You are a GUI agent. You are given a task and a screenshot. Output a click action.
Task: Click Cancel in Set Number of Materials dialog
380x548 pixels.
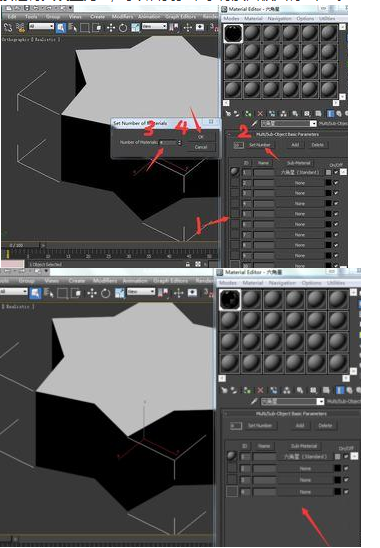[201, 147]
